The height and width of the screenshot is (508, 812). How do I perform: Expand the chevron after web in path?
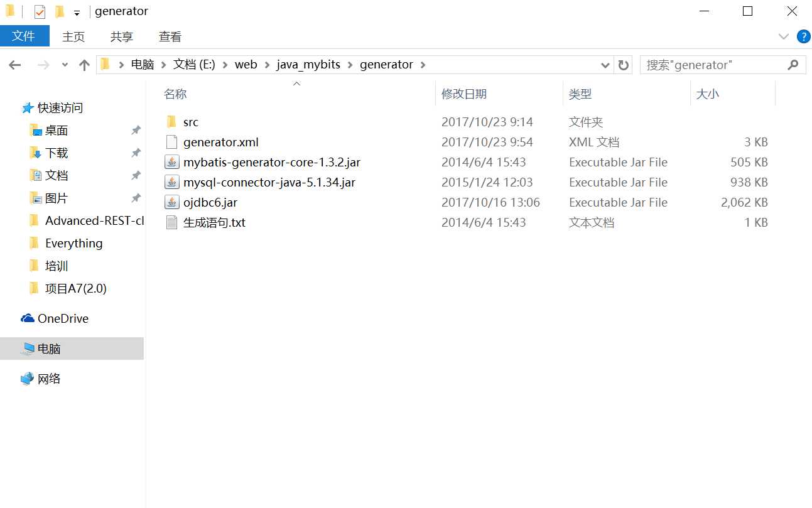click(x=267, y=65)
